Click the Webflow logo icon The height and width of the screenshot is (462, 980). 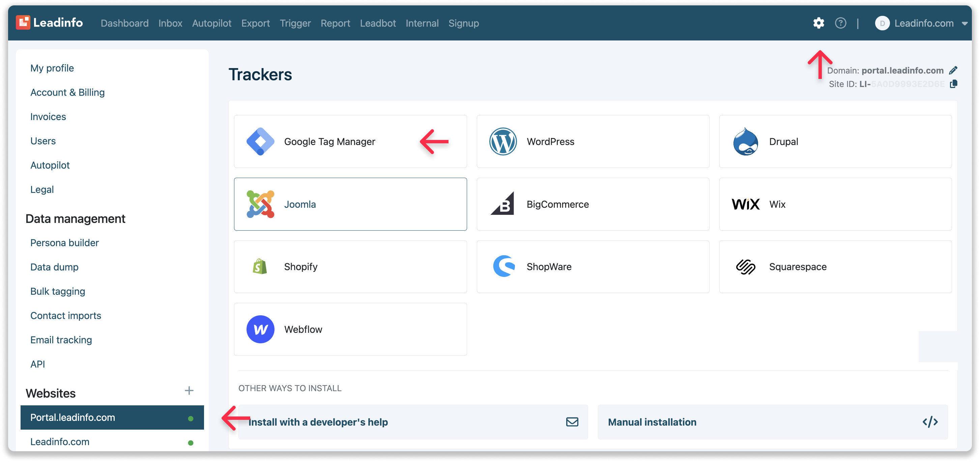[260, 329]
